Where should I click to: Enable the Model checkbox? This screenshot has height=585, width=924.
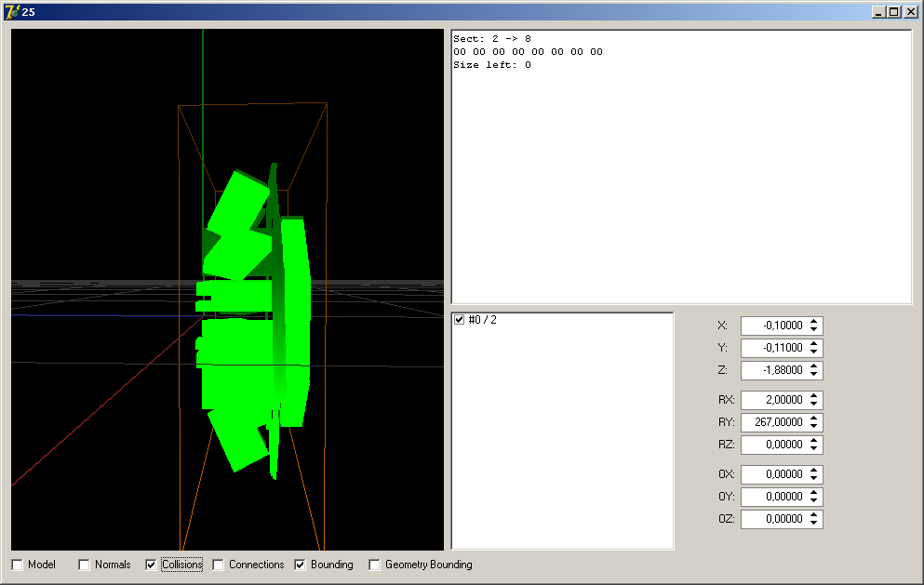[18, 565]
